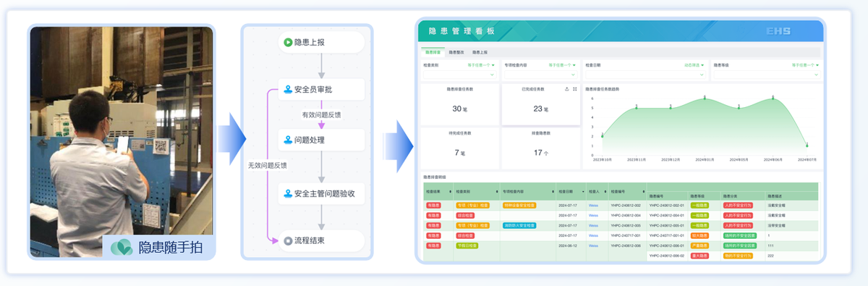868x286 pixels.
Task: Select the 安全主管问题验收 flow node
Action: pos(322,193)
